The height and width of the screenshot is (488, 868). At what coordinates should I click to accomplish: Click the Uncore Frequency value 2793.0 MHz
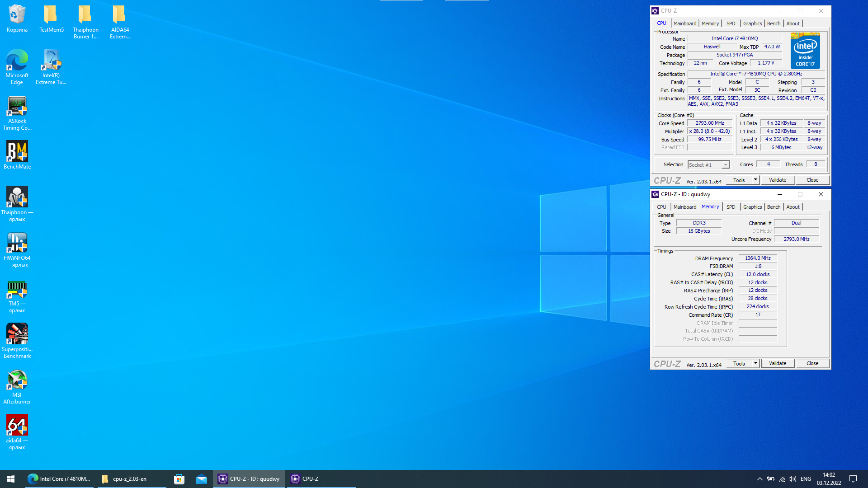[x=797, y=239]
